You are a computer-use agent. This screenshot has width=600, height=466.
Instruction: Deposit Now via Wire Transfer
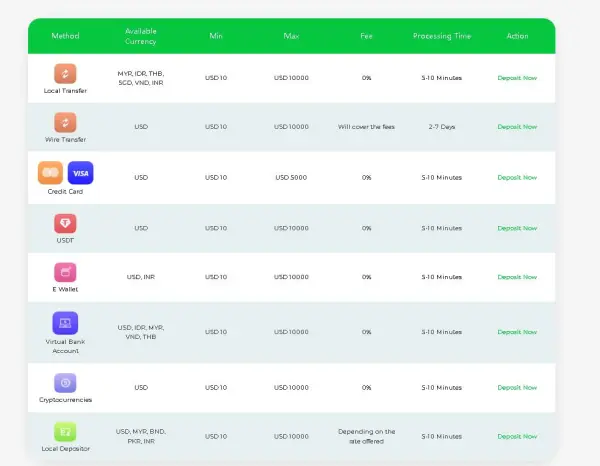[517, 127]
